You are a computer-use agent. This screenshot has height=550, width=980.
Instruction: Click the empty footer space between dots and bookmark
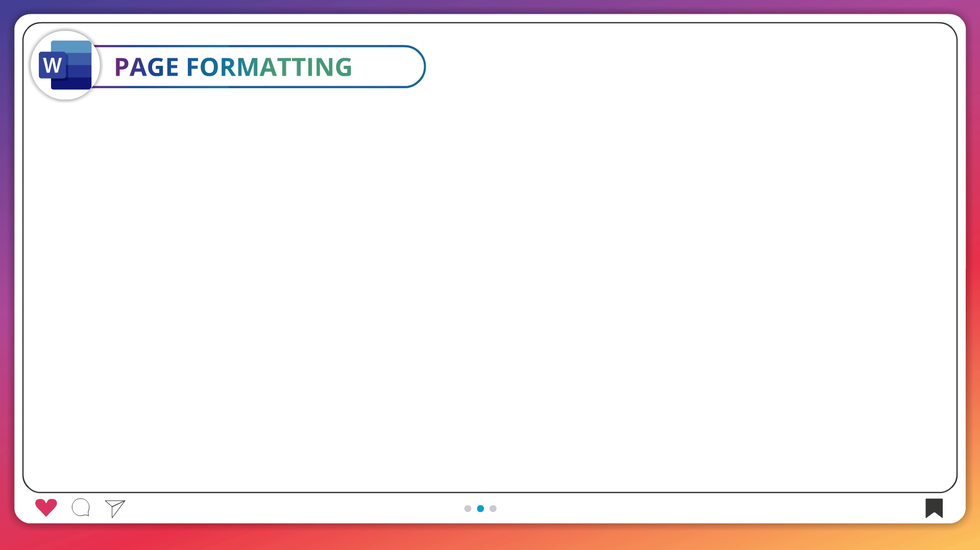pos(715,508)
